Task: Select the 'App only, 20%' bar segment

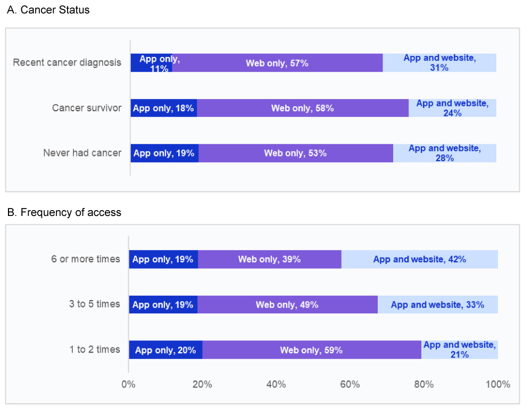Action: point(165,350)
